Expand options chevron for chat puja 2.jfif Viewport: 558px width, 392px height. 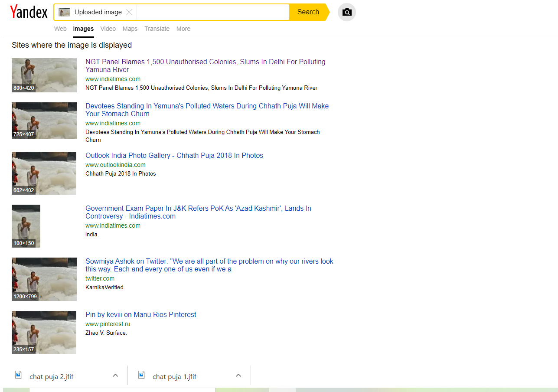[115, 376]
